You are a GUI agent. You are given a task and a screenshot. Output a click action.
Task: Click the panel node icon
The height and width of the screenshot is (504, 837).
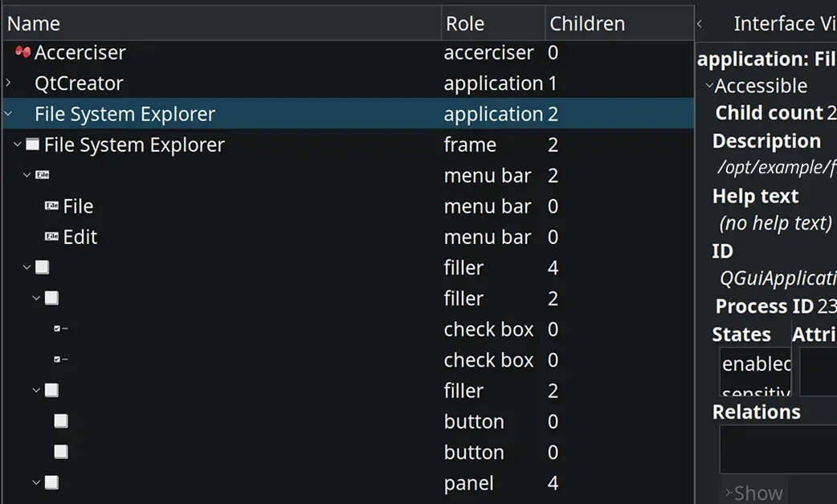[x=51, y=482]
